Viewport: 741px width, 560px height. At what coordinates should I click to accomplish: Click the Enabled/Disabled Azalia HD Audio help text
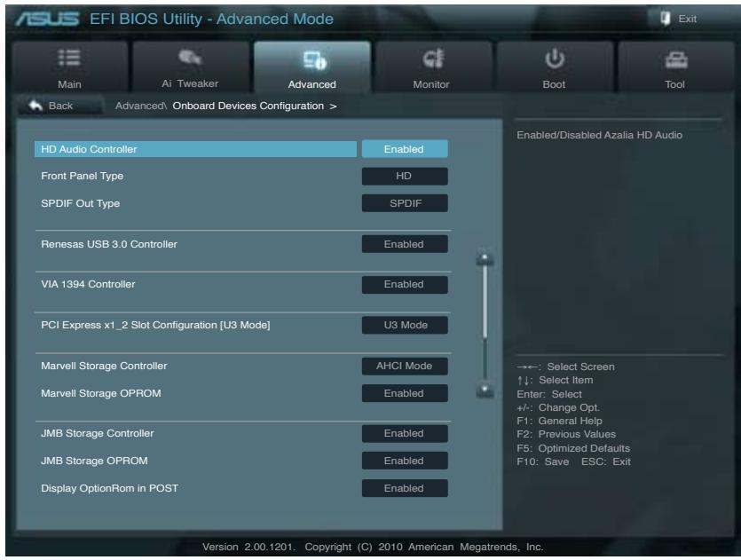(x=599, y=135)
